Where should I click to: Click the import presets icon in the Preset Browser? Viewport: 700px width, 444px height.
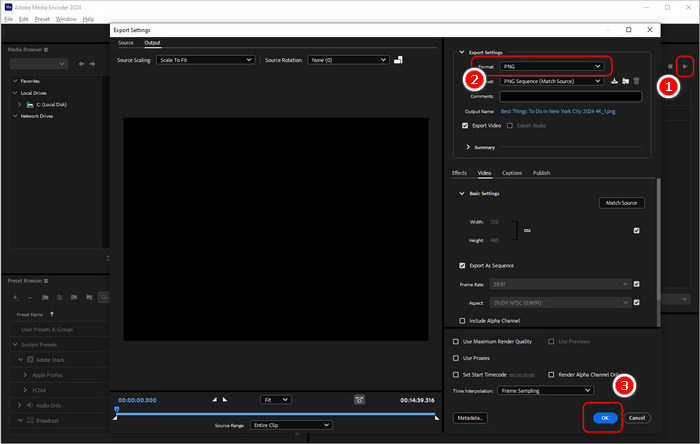[x=74, y=297]
